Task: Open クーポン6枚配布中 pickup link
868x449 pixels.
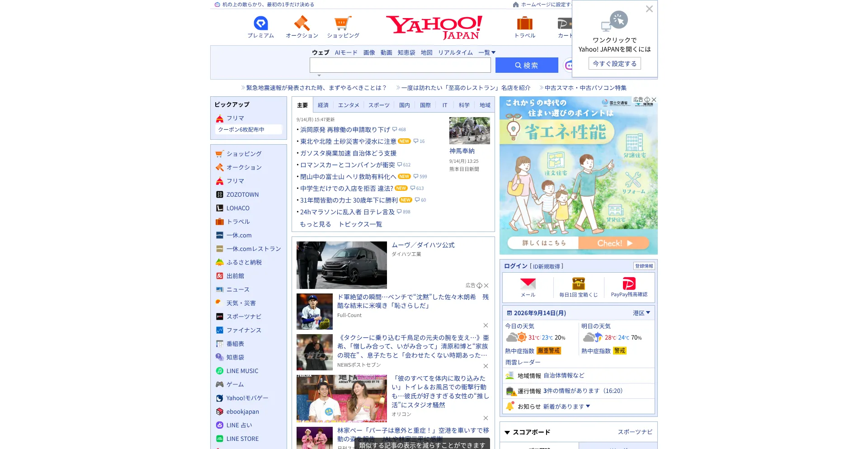Action: [248, 129]
